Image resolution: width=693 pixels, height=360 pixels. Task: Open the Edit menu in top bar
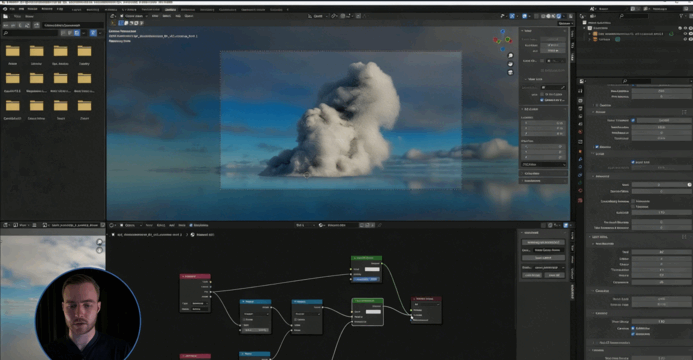pyautogui.click(x=21, y=9)
